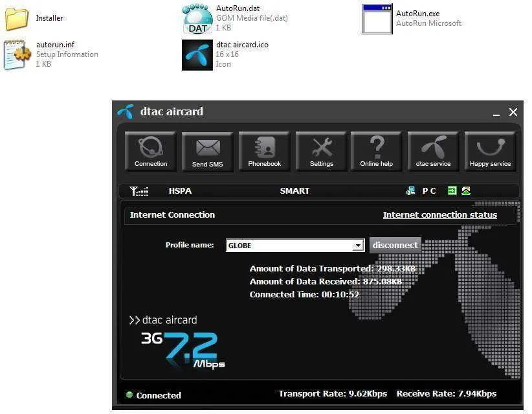This screenshot has width=532, height=414.
Task: Open the Settings wrench button
Action: pyautogui.click(x=321, y=151)
